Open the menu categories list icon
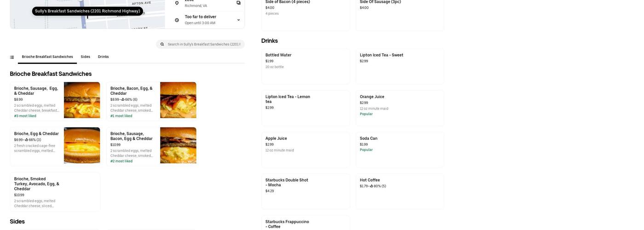The height and width of the screenshot is (230, 644). pos(12,57)
